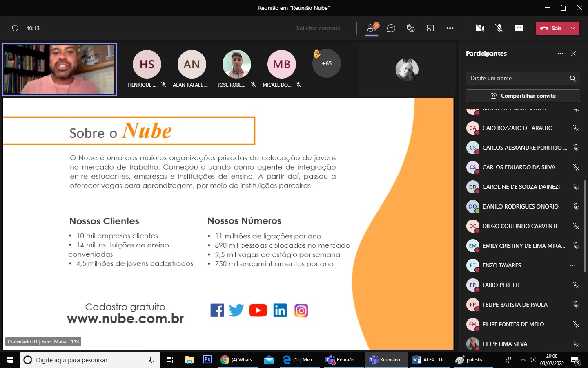
Task: Close the Participantes panel
Action: [573, 54]
